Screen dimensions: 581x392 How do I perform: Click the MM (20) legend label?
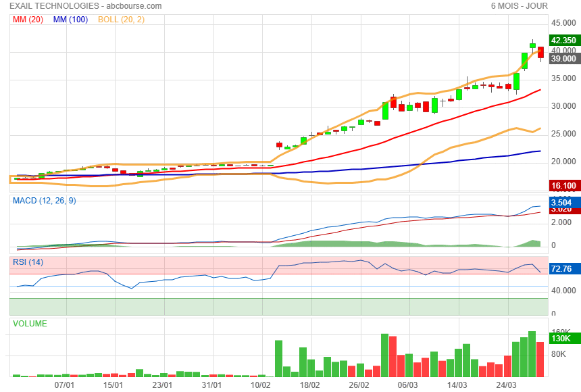pos(28,20)
